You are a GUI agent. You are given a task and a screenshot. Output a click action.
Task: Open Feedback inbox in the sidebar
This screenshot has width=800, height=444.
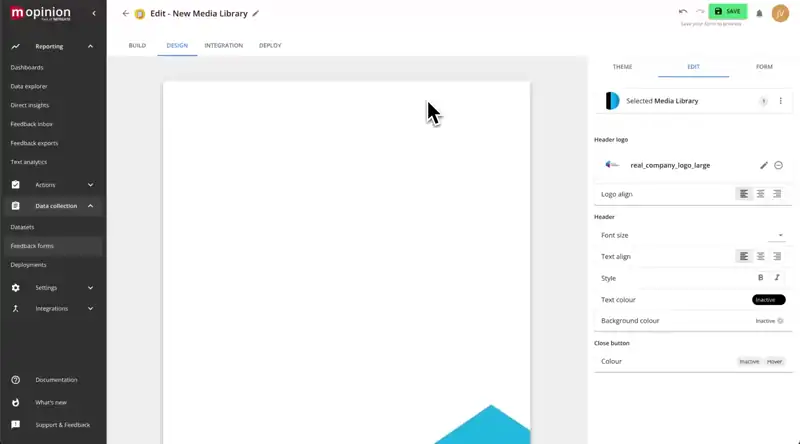32,124
